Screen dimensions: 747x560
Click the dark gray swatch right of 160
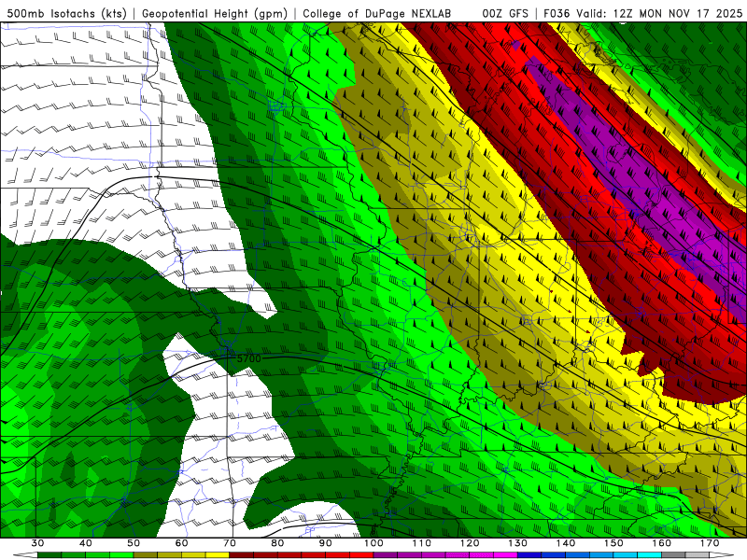(673, 556)
